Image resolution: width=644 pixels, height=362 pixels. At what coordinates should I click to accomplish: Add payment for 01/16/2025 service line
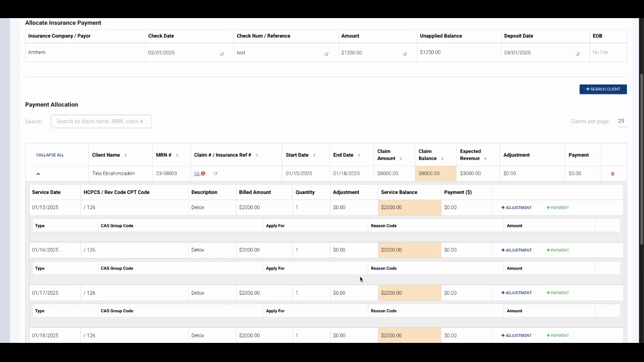pos(557,250)
